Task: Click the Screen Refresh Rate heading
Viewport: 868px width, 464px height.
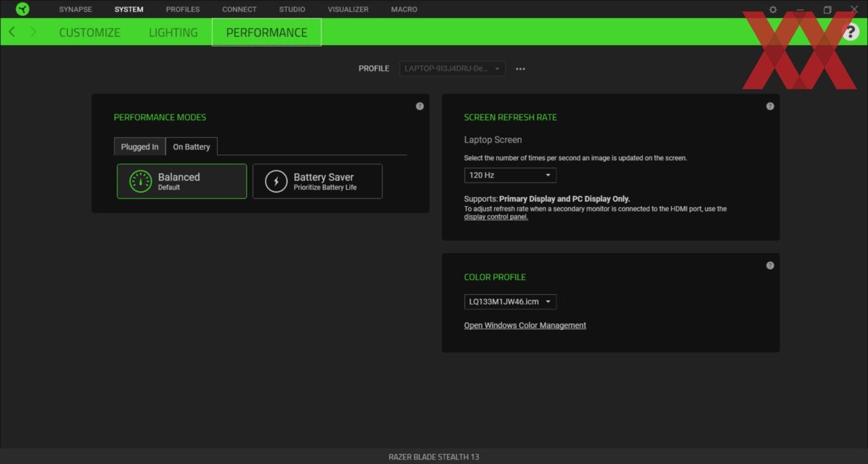Action: coord(511,117)
